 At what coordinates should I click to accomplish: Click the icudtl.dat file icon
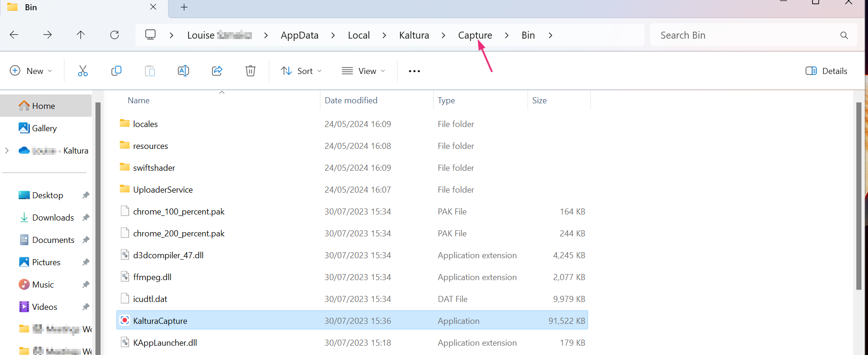coord(125,298)
